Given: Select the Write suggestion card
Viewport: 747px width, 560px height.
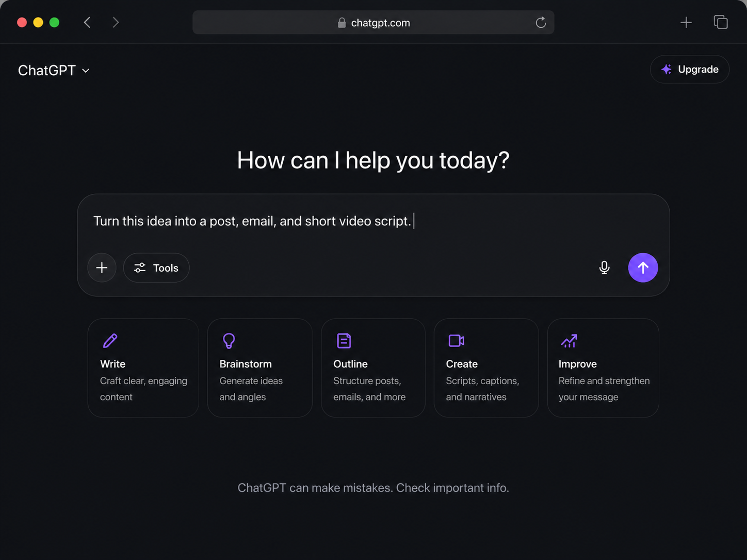Looking at the screenshot, I should (x=143, y=368).
